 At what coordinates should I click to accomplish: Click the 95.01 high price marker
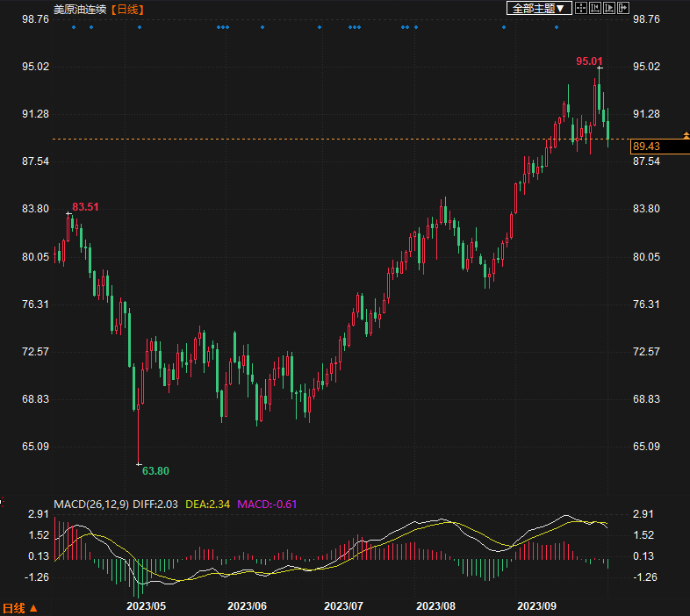point(587,61)
